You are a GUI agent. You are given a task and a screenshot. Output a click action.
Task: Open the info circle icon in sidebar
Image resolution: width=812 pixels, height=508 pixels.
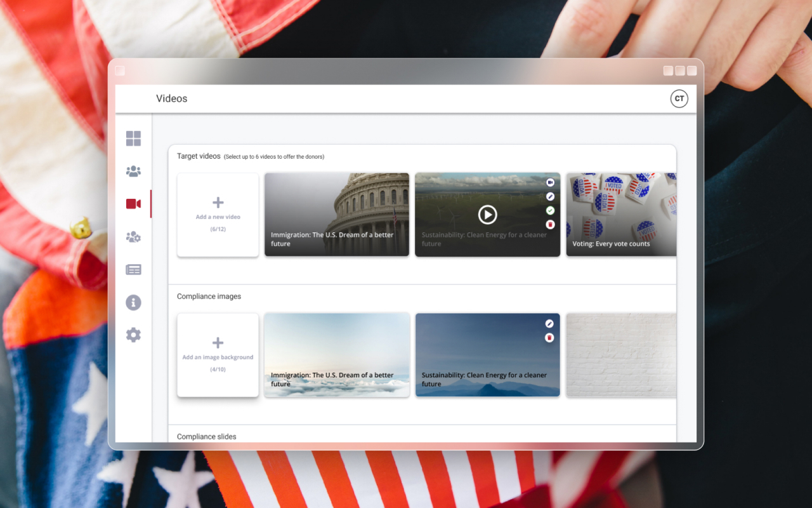pos(133,302)
